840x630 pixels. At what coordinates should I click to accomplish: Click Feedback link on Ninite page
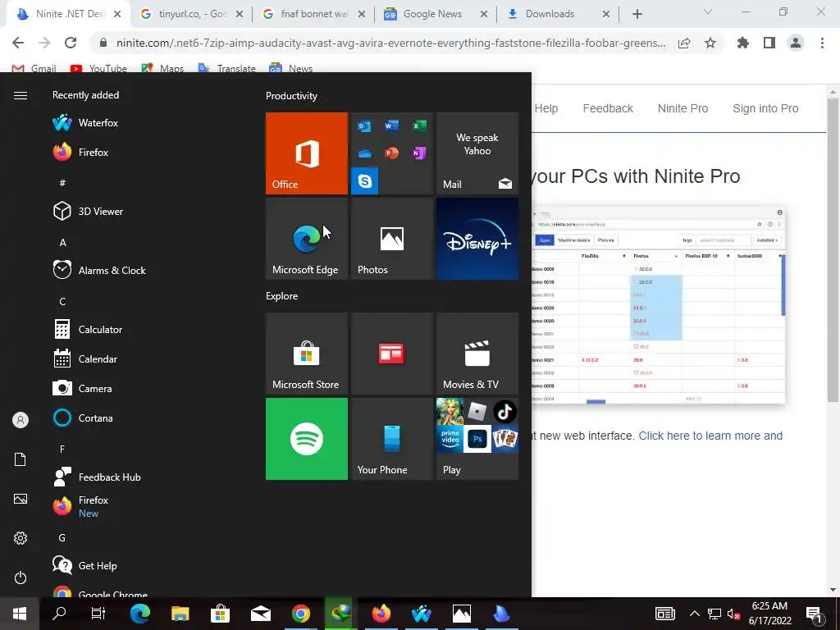pos(608,108)
